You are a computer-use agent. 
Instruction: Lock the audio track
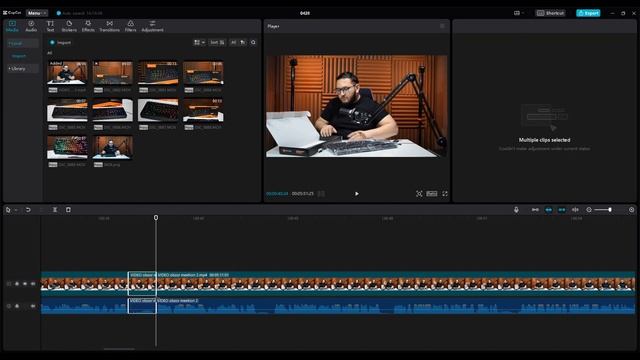(x=17, y=306)
